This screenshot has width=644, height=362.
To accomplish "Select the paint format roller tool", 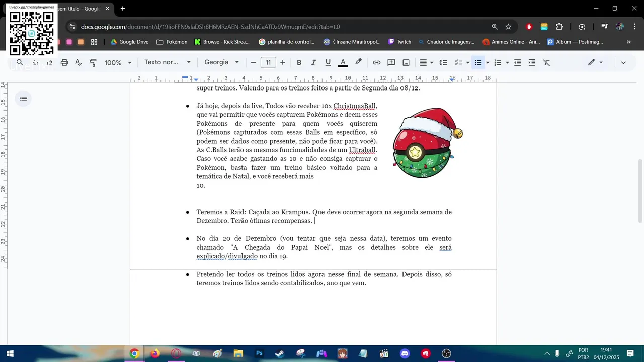I will (x=93, y=63).
